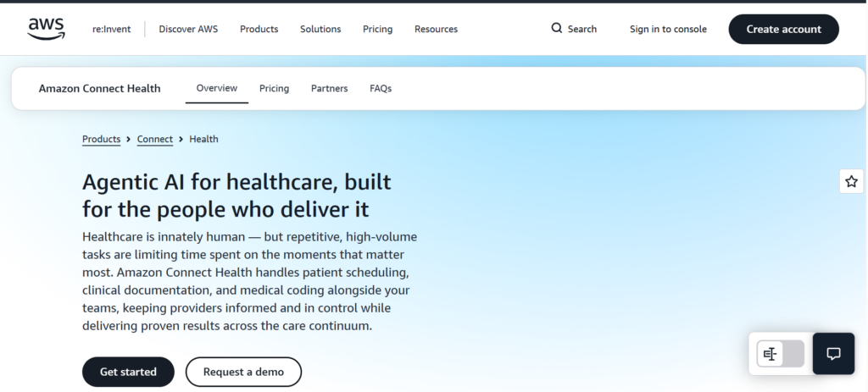Click the Create account button
Image resolution: width=868 pixels, height=392 pixels.
coord(783,30)
